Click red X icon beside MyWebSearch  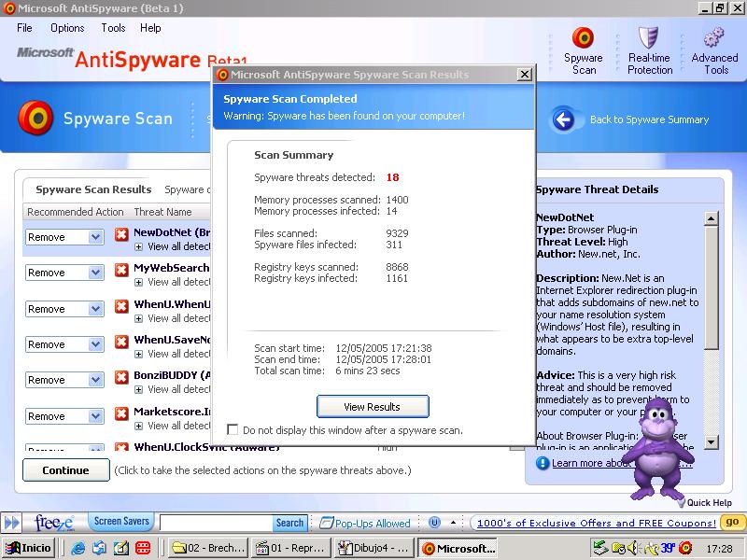[121, 270]
